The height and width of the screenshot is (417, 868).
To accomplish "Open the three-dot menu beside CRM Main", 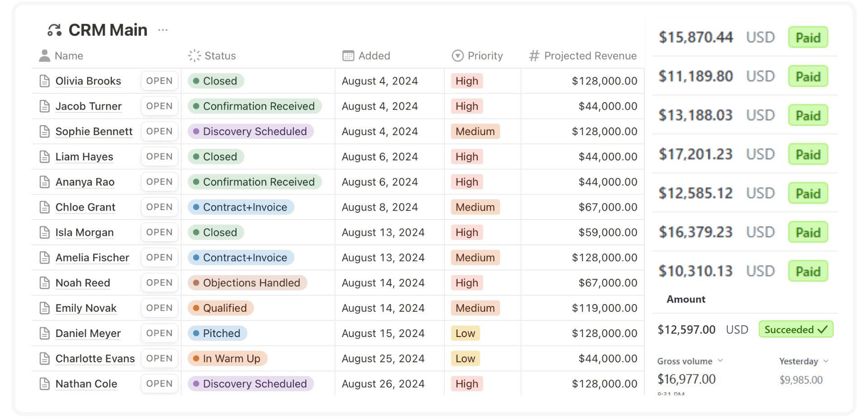I will [163, 30].
